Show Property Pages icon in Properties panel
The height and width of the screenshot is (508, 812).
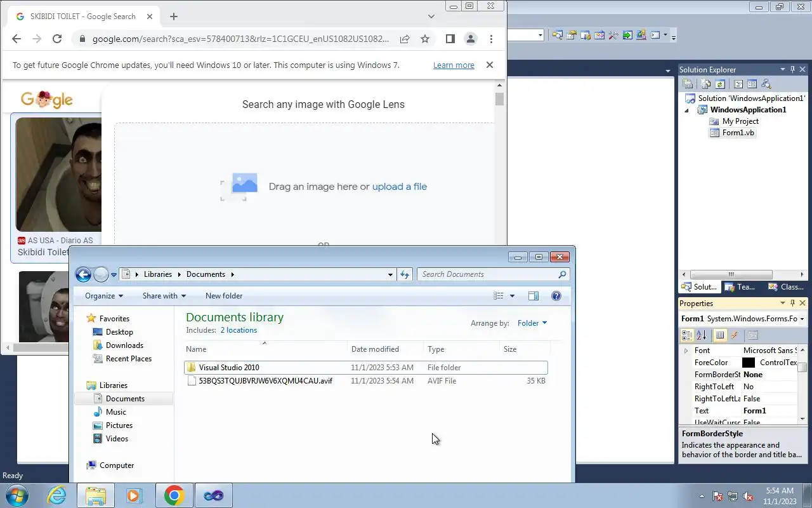tap(752, 335)
